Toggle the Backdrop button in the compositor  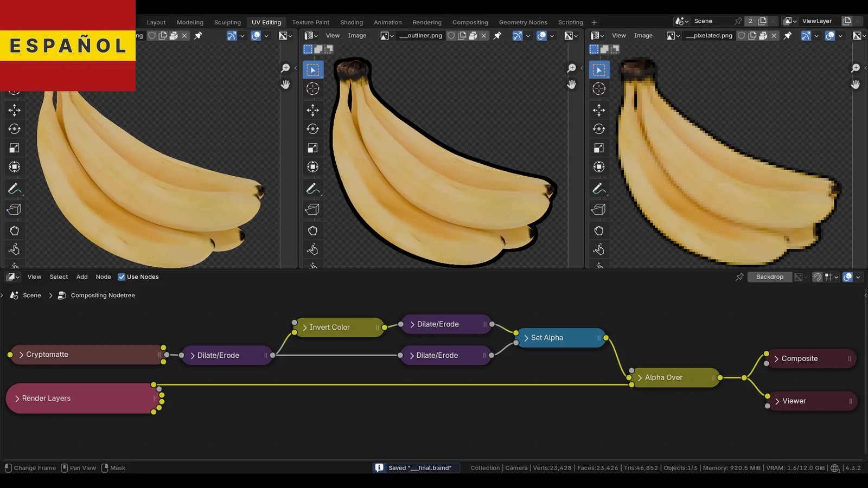point(769,277)
